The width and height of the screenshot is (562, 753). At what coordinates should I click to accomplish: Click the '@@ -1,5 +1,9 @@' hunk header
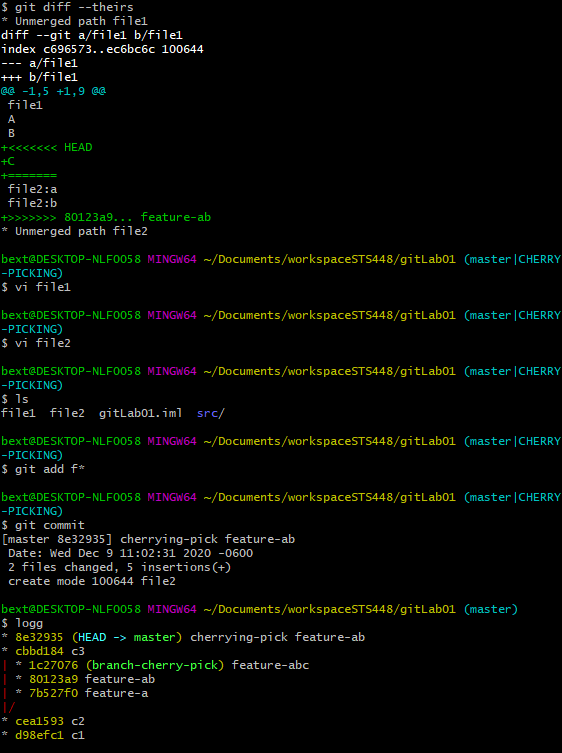click(x=53, y=91)
